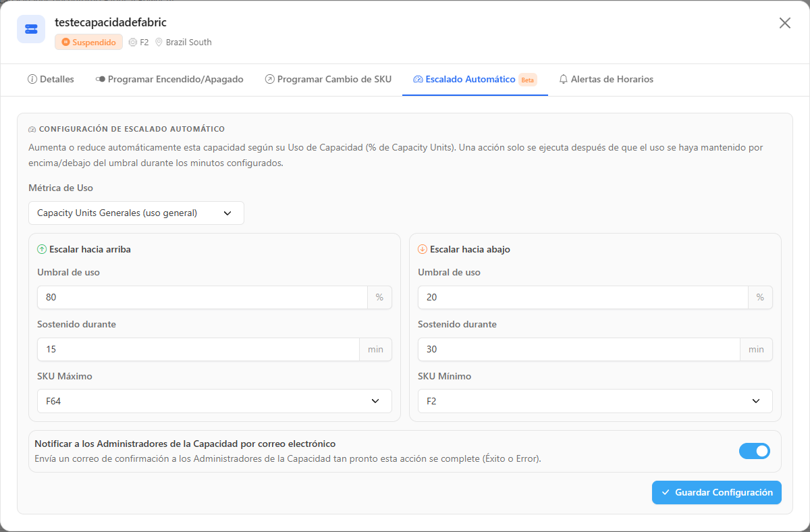This screenshot has width=810, height=532.
Task: Toggle email notification to Capacity Administrators
Action: tap(755, 451)
